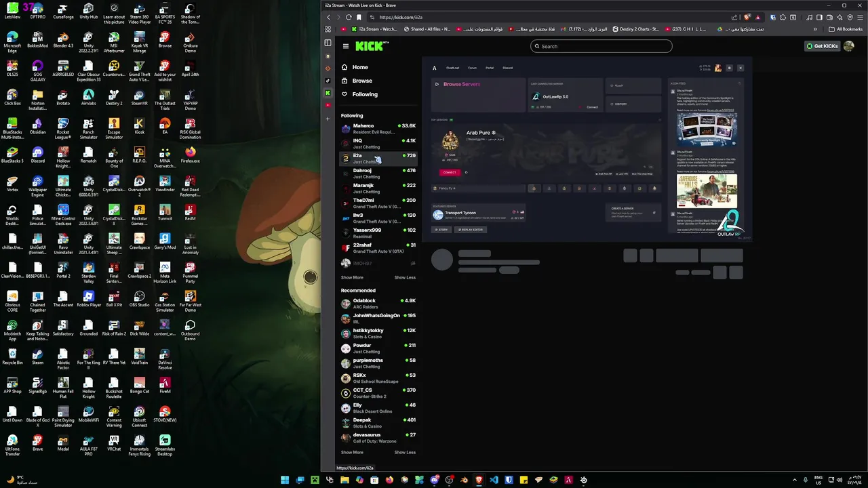Open the Discord desktop shortcut

tap(37, 155)
